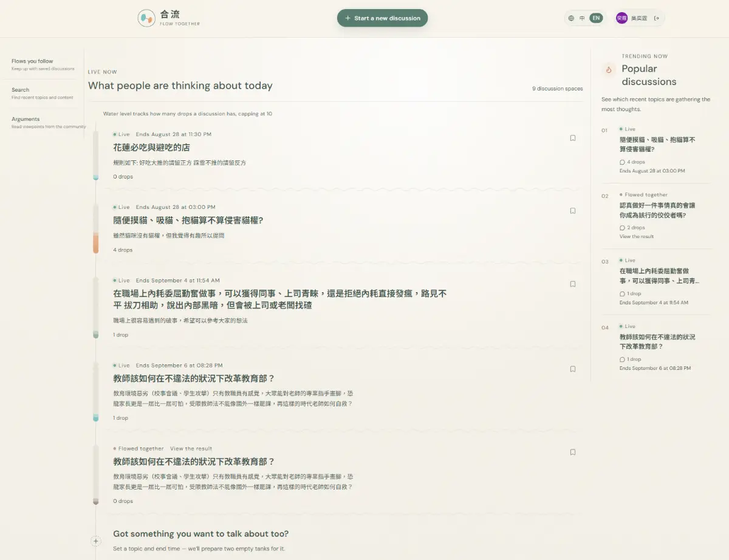729x560 pixels.
Task: Click View the result in trending item 02
Action: (x=637, y=236)
